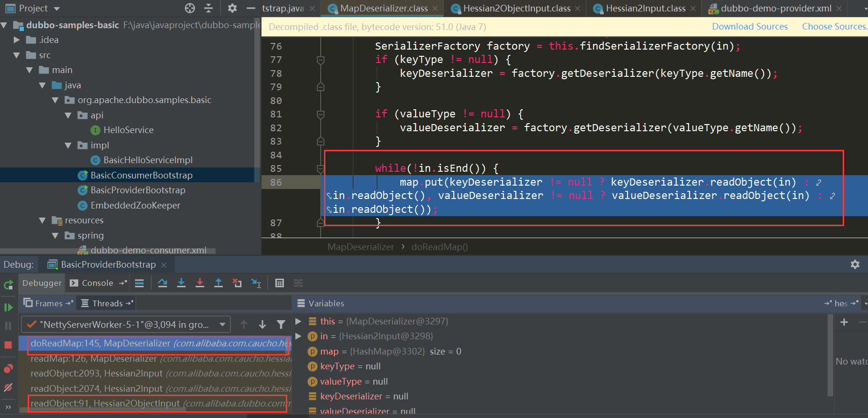Stop the debug session with red square
The height and width of the screenshot is (418, 868).
pyautogui.click(x=8, y=345)
